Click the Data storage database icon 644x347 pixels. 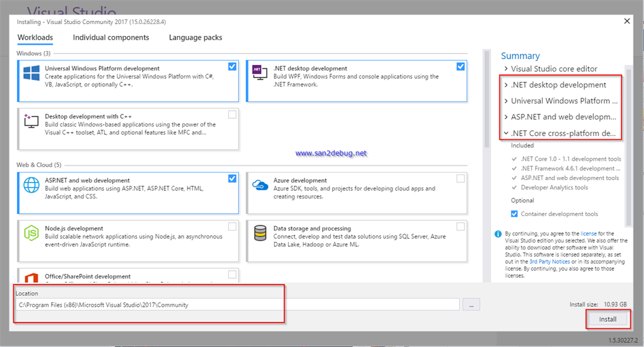coord(260,233)
